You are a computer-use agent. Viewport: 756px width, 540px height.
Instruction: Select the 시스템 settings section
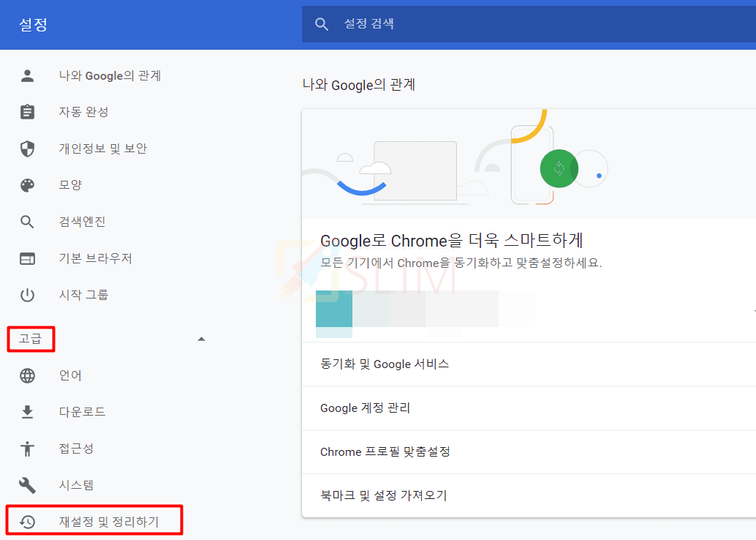(76, 485)
